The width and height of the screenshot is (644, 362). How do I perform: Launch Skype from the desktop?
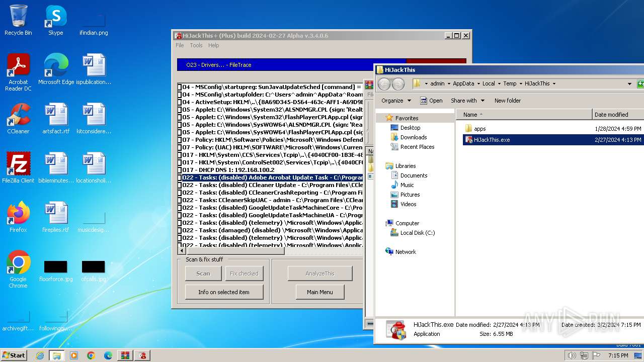(x=55, y=20)
